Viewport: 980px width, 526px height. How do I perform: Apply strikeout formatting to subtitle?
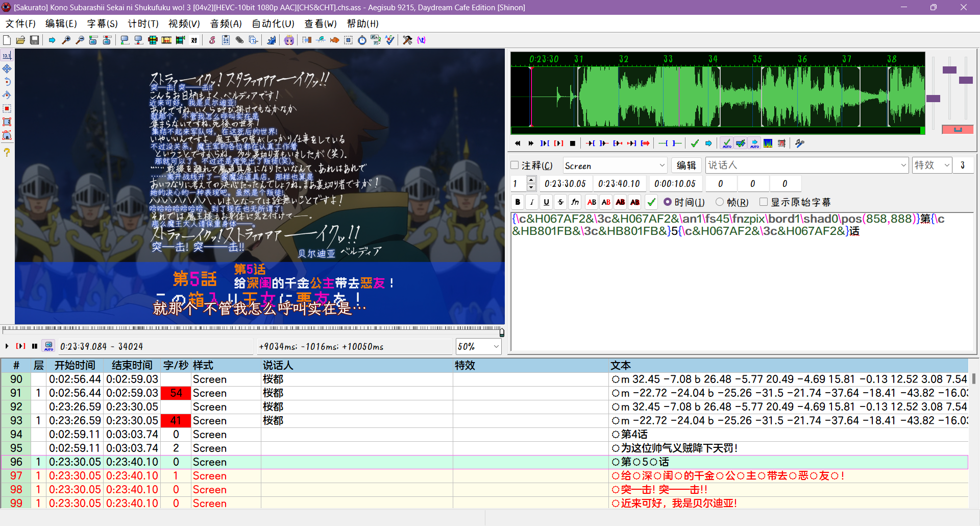(560, 202)
